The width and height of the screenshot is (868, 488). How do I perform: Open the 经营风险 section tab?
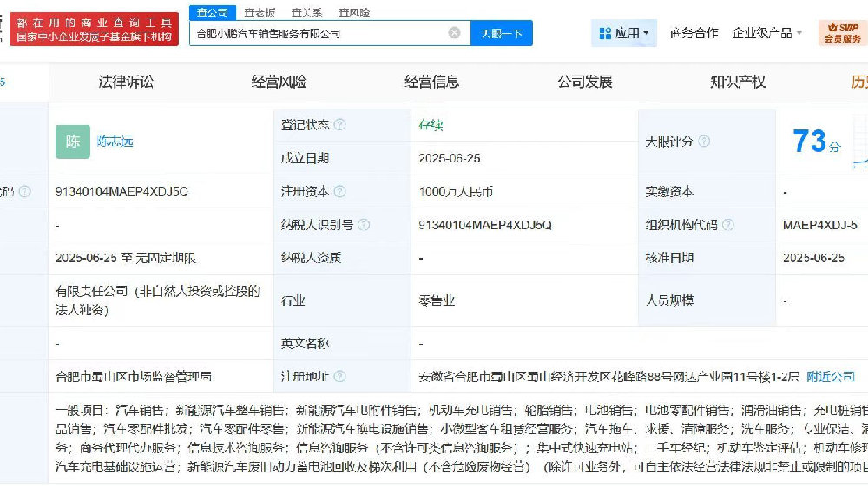click(279, 82)
